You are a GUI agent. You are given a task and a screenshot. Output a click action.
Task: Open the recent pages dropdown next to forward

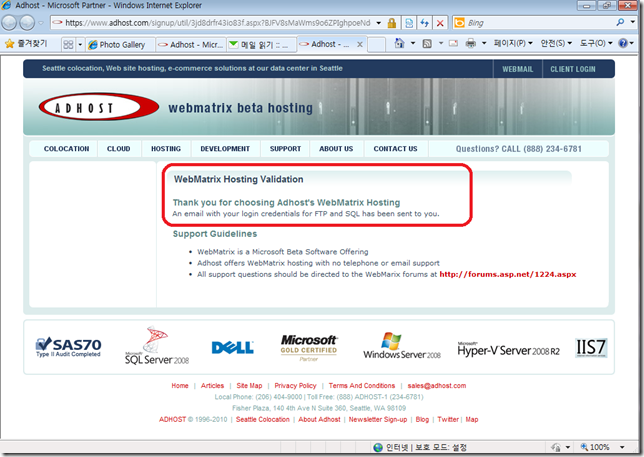point(41,23)
